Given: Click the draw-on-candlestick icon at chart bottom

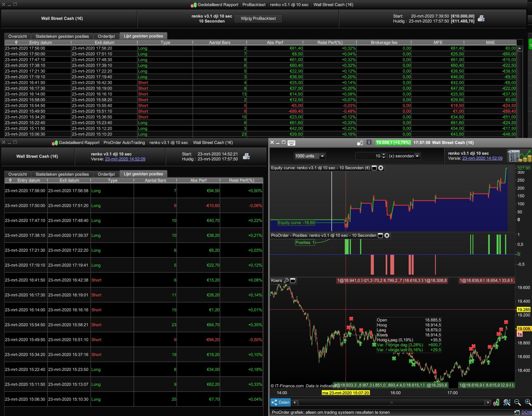Looking at the screenshot, I should pos(496,402).
